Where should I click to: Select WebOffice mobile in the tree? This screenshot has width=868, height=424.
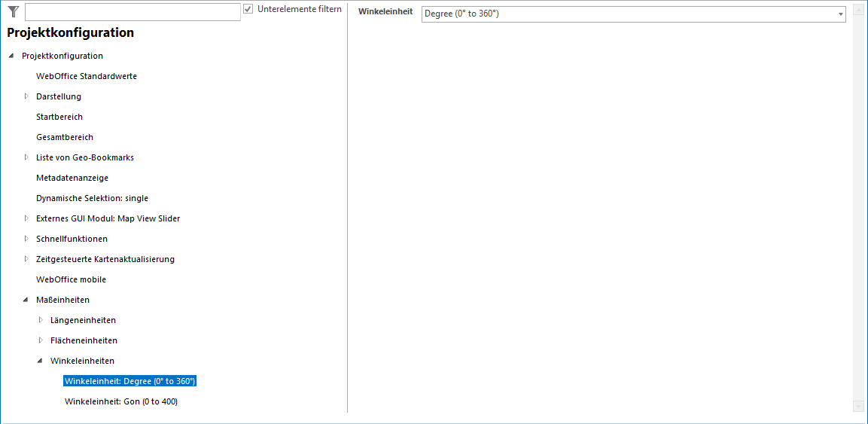(x=71, y=279)
